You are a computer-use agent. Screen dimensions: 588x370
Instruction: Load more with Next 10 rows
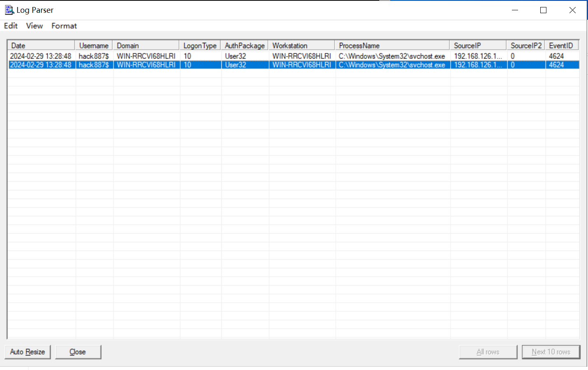[551, 352]
